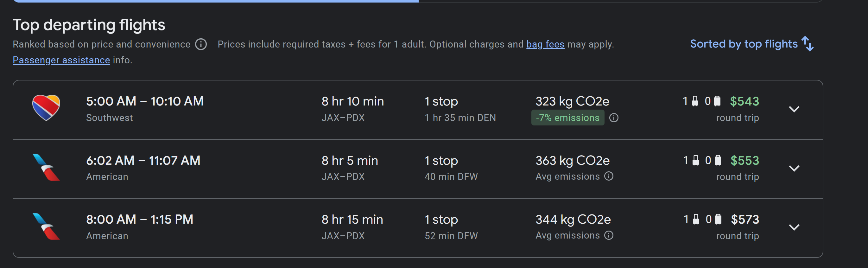Click American logo on 8:00 AM flight

[46, 226]
